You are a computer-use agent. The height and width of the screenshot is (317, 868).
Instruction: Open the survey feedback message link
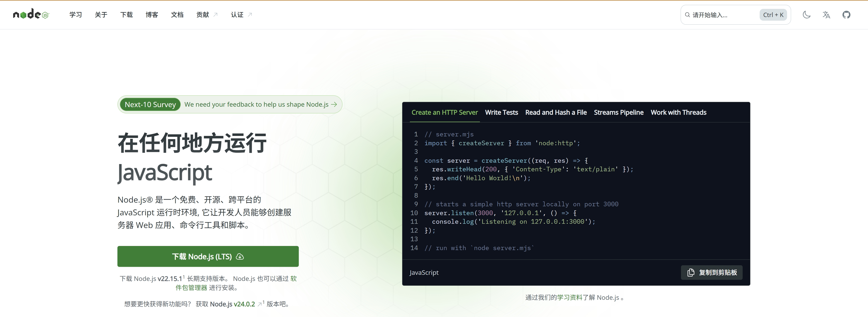[x=256, y=105]
